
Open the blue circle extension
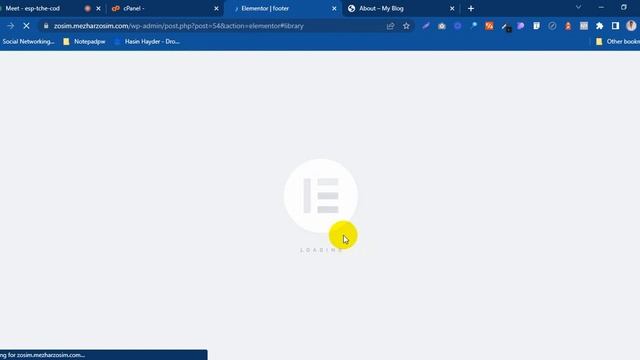click(x=458, y=26)
